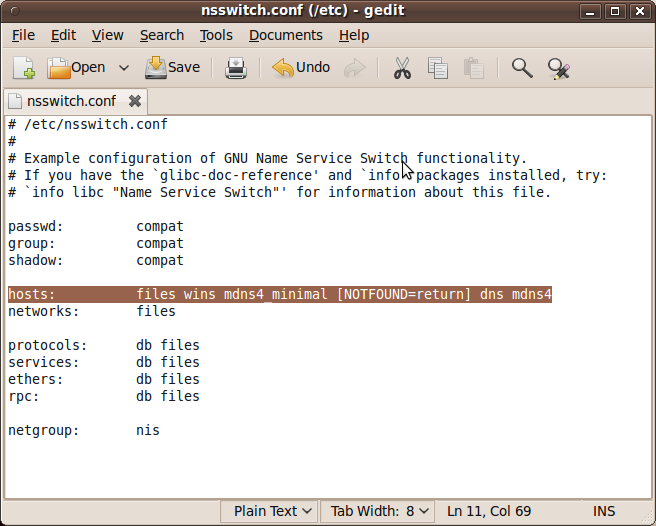Save the file with Save button
Screen dimensions: 656x526
(172, 68)
